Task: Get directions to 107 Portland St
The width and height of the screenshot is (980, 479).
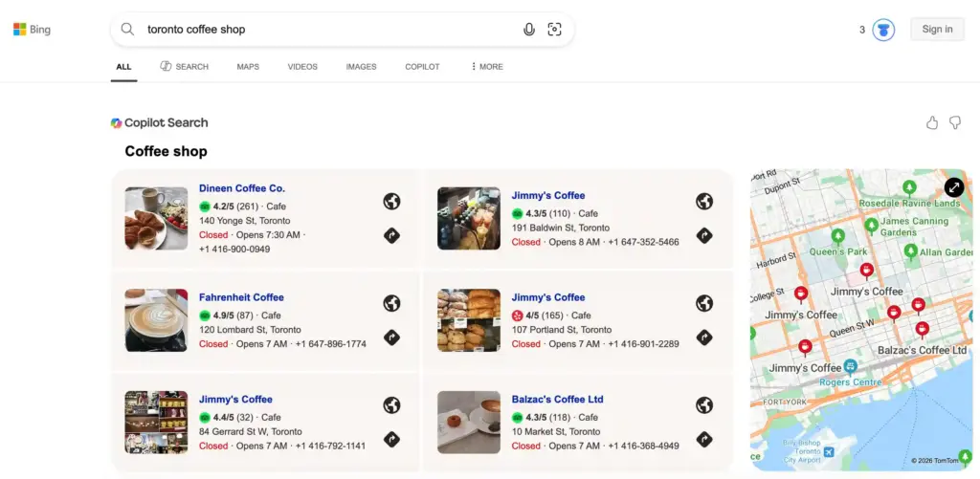Action: coord(704,337)
